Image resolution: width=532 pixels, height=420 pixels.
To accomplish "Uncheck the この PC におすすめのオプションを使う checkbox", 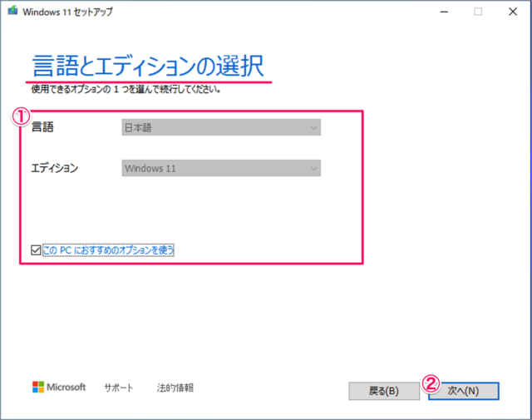I will [34, 250].
